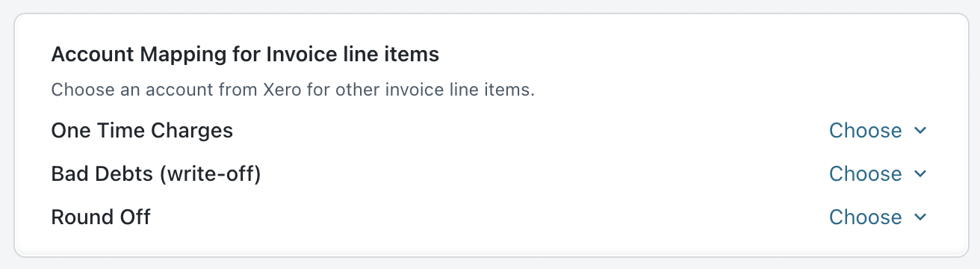Open the One Time Charges account dropdown
The width and height of the screenshot is (980, 269).
pos(878,131)
